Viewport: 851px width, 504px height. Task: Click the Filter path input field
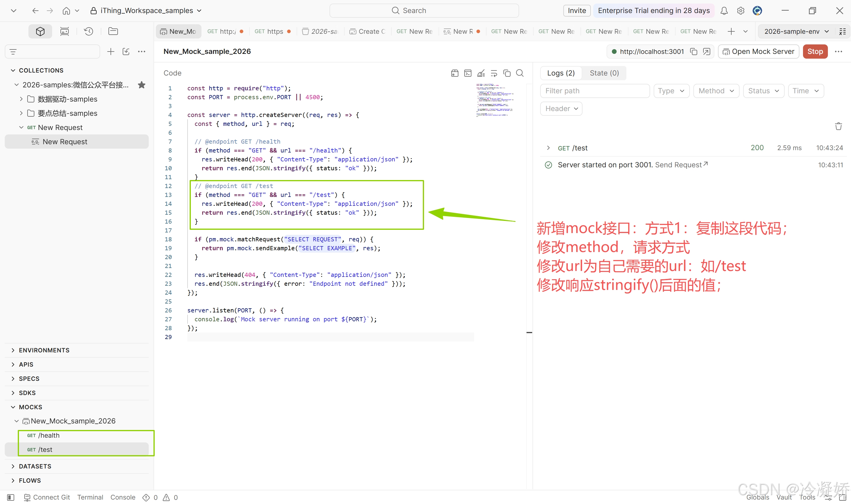[x=595, y=91]
